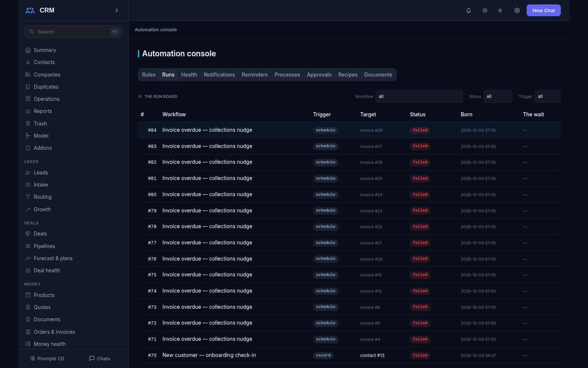Viewport: 588px width, 368px height.
Task: Open Contacts person icon
Action: click(x=28, y=62)
